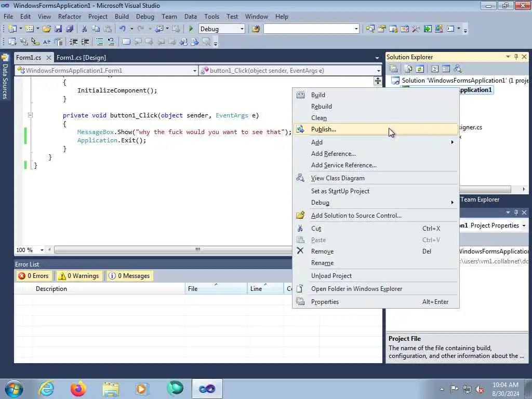
Task: Click Show All Files in Solution Explorer
Action: tap(408, 69)
